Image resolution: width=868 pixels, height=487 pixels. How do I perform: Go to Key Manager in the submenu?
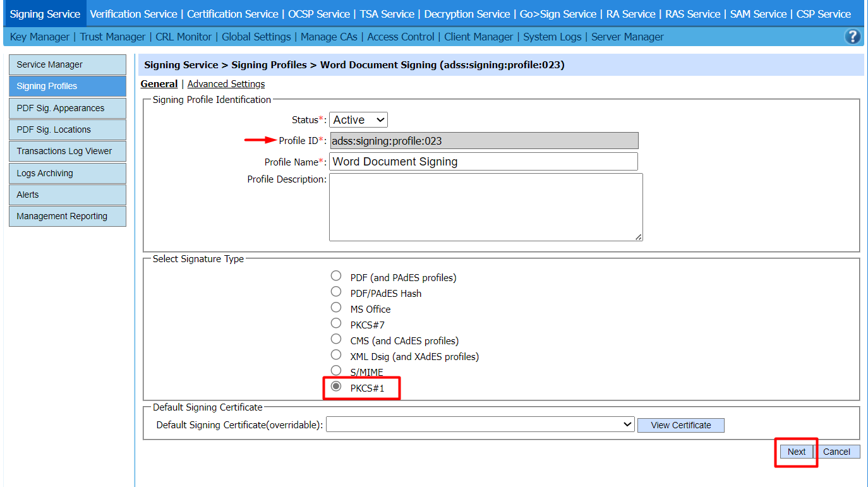tap(40, 37)
